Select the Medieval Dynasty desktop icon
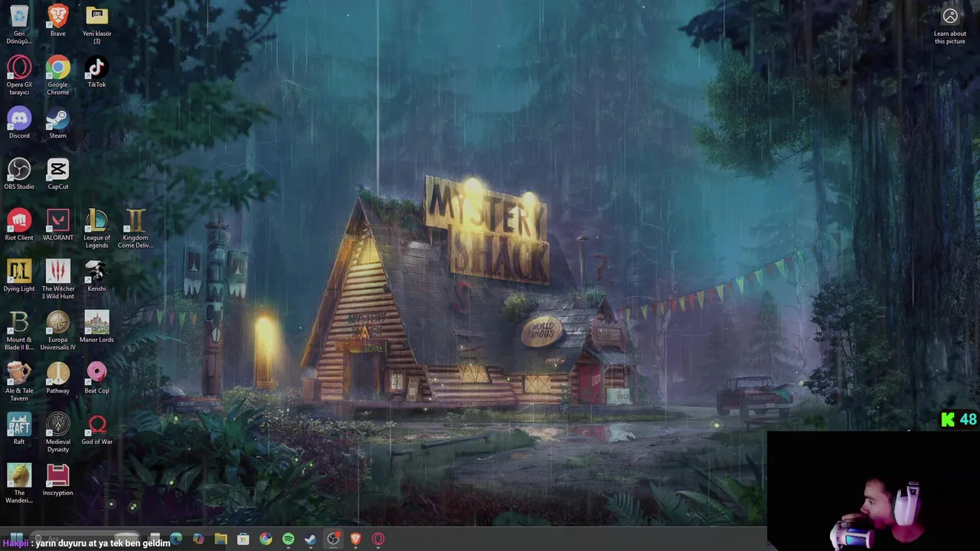 pos(57,432)
